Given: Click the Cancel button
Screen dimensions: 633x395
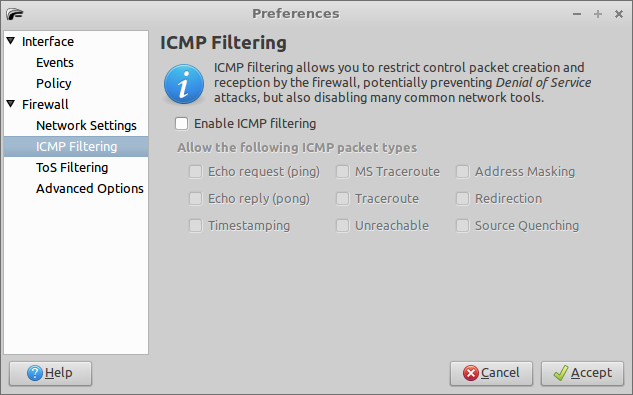Looking at the screenshot, I should point(491,373).
